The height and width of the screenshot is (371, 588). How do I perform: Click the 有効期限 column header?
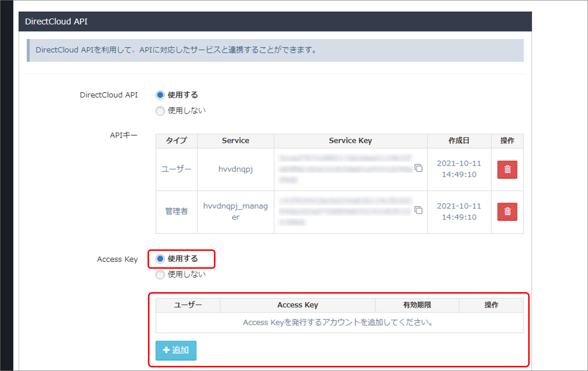tap(417, 305)
